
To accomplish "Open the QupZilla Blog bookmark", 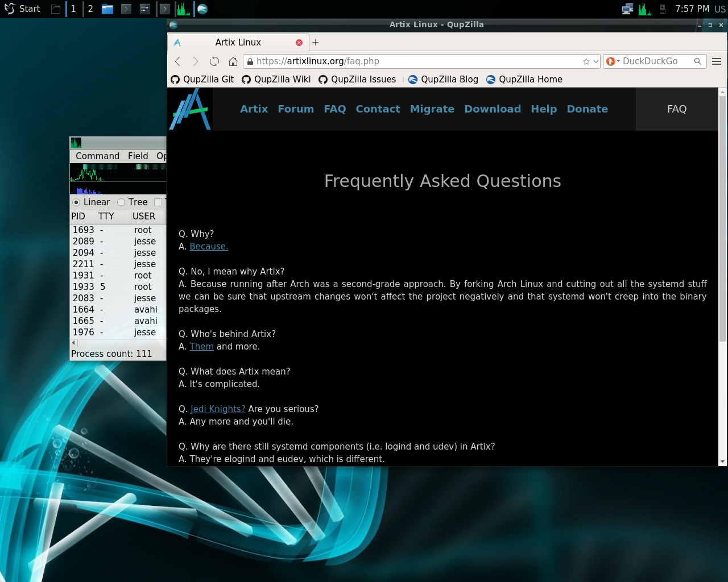I will point(443,80).
